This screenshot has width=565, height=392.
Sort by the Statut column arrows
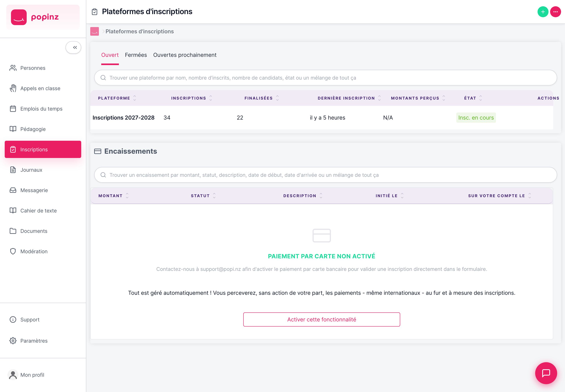click(x=214, y=195)
